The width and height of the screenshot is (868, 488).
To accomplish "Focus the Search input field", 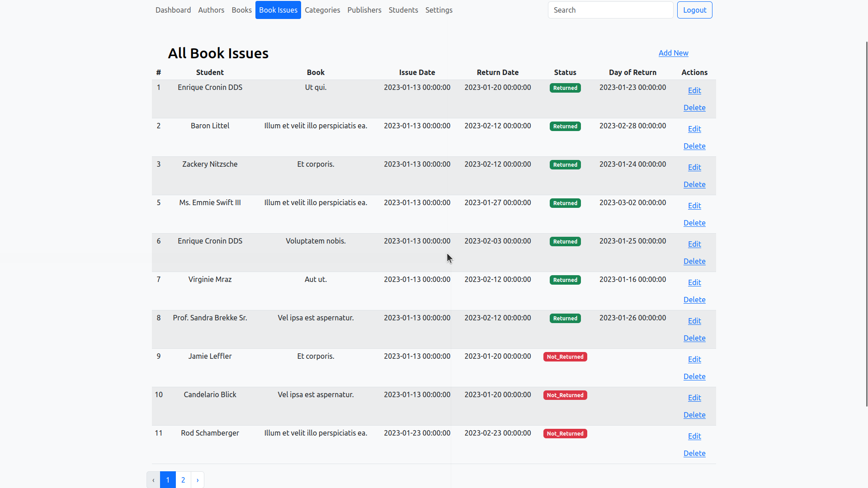I will (x=610, y=10).
